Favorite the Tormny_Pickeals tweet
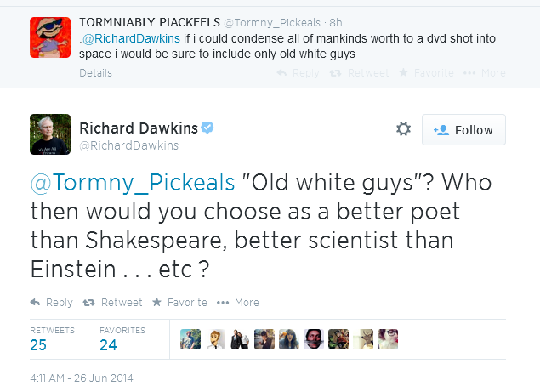 pos(426,73)
